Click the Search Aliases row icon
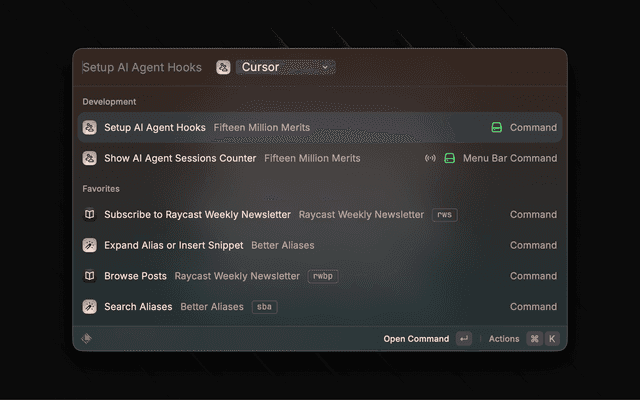 click(x=90, y=307)
